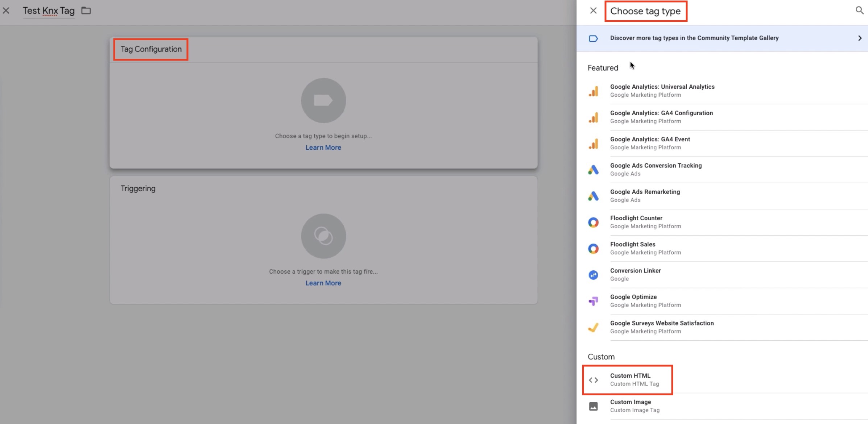Open Discover more tag types banner

[x=694, y=38]
